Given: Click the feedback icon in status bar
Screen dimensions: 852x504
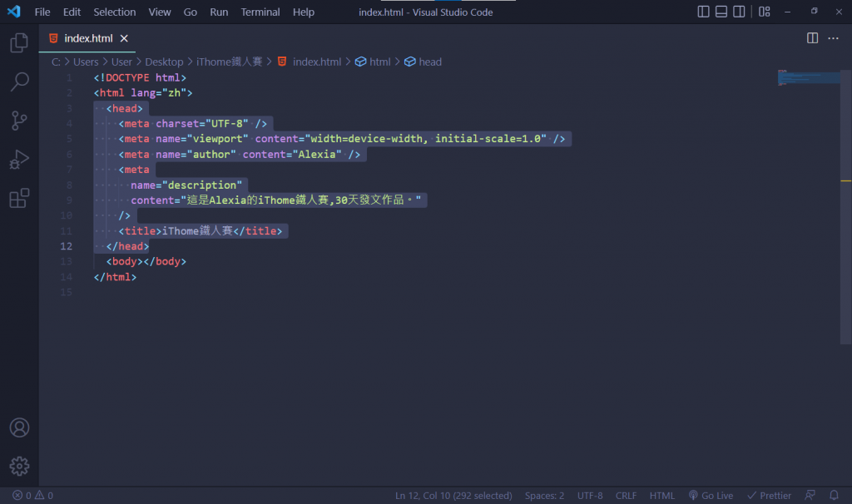Looking at the screenshot, I should (x=810, y=495).
